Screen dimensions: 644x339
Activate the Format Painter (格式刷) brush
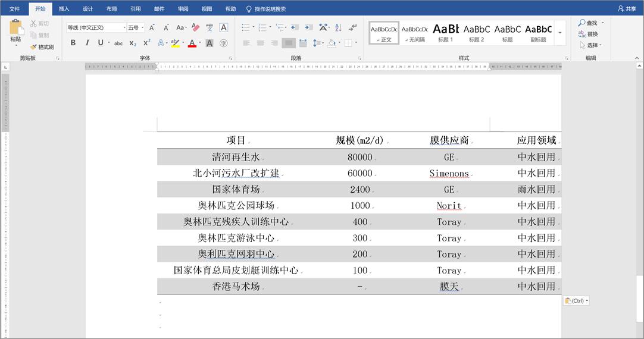(42, 47)
